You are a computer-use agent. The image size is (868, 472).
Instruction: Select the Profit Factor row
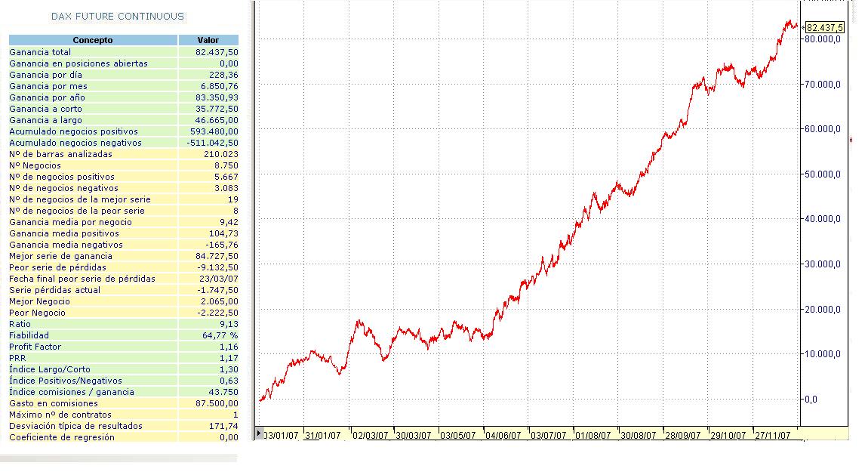pyautogui.click(x=124, y=347)
